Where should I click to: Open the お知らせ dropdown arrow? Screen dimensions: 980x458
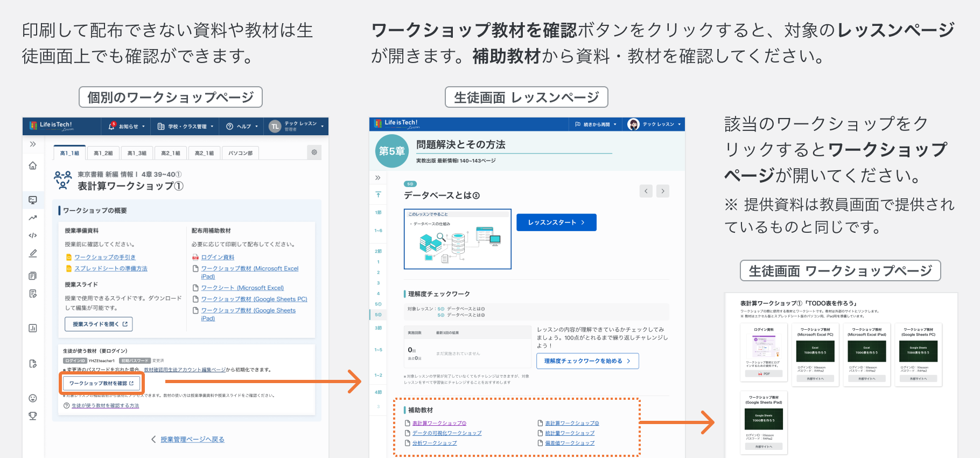tap(144, 127)
